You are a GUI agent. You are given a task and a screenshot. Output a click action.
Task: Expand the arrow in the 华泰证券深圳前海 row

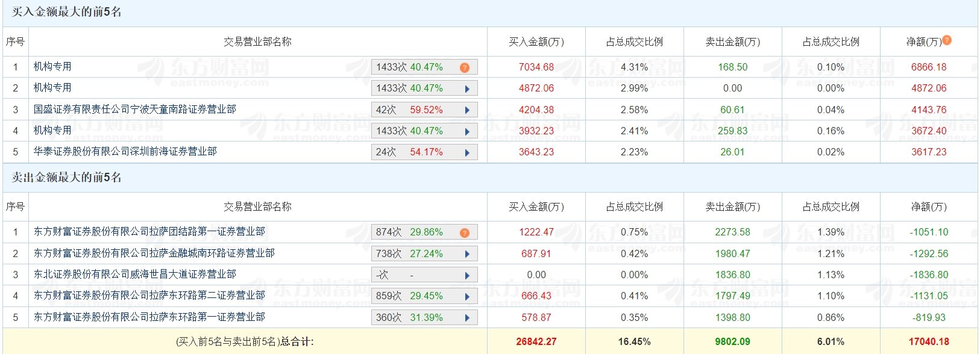tap(467, 152)
